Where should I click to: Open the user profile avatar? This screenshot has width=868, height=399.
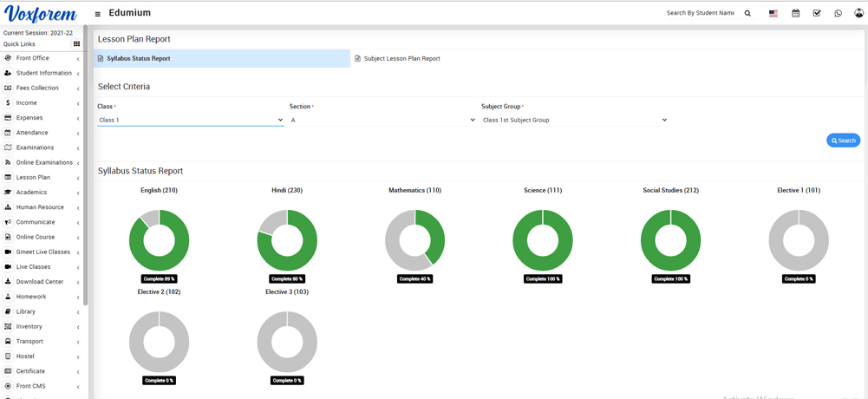(859, 14)
